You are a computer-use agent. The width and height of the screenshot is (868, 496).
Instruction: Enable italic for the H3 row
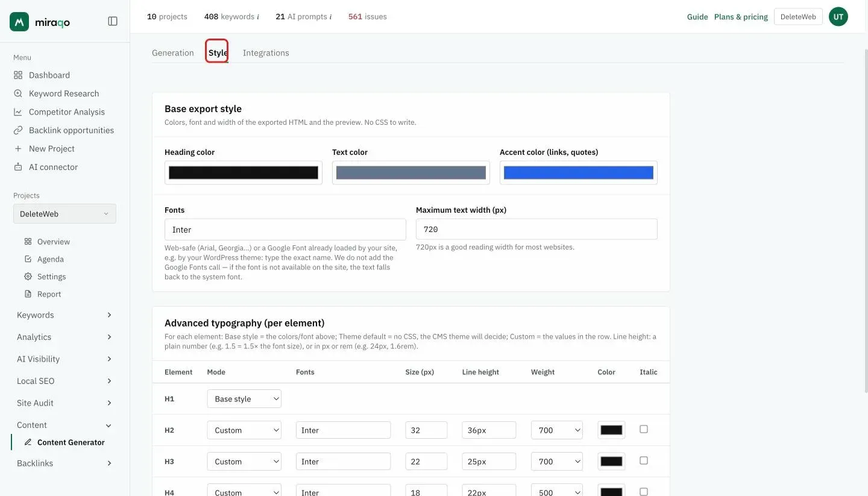pos(644,460)
